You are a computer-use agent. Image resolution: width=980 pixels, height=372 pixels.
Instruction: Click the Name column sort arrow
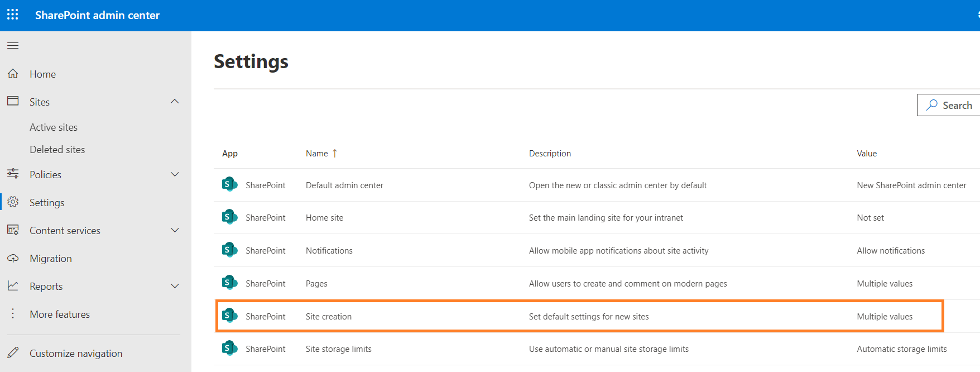(335, 153)
